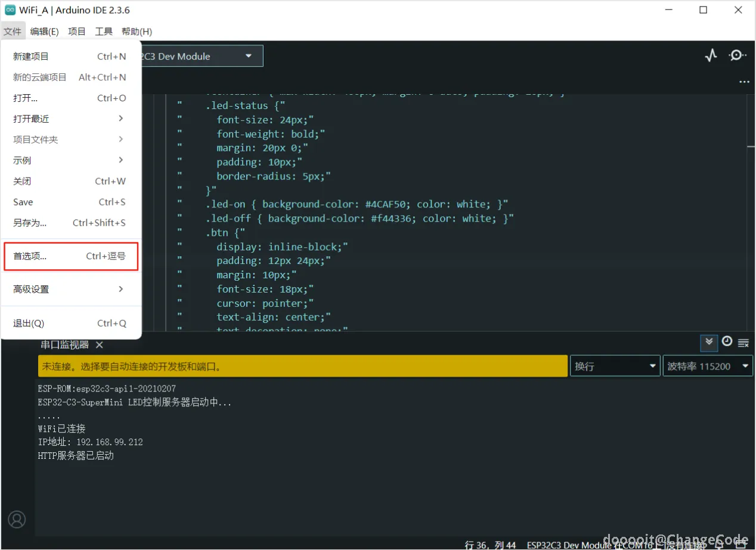Viewport: 756px width, 550px height.
Task: Open the 工具 menu
Action: 104,32
